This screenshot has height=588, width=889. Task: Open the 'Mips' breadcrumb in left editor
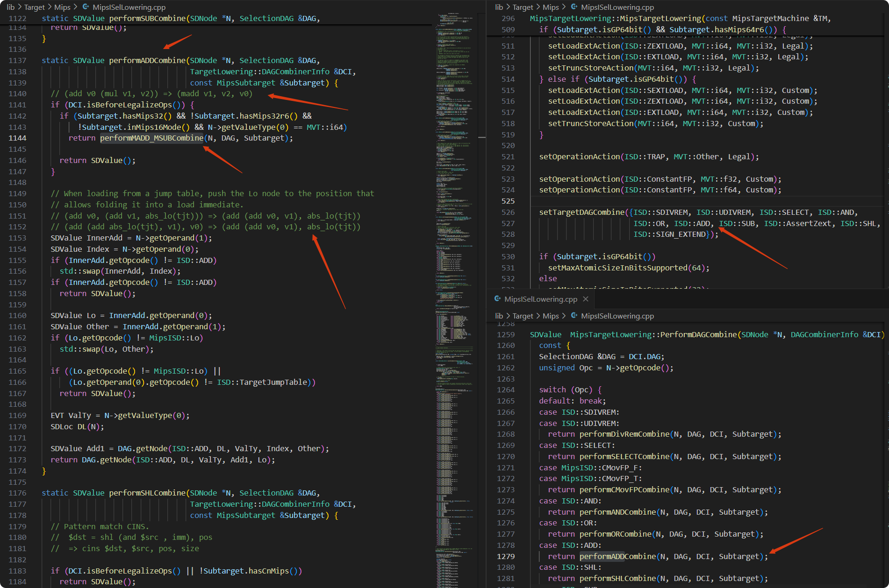pos(62,7)
